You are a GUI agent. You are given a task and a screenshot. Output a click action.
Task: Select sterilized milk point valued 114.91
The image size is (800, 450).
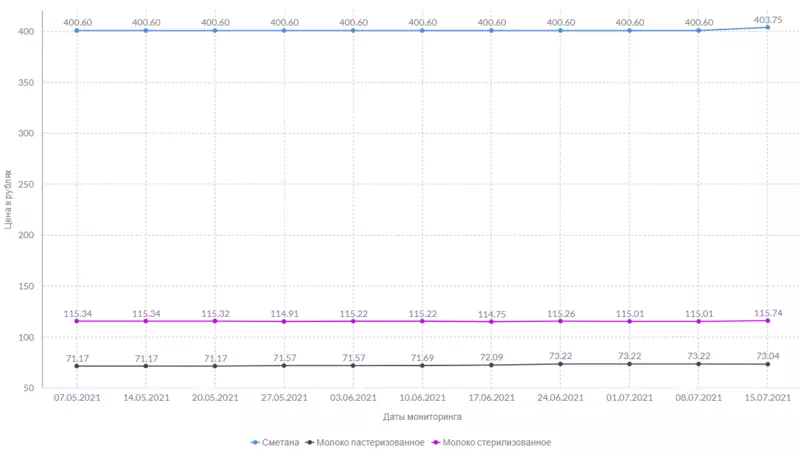(x=284, y=321)
